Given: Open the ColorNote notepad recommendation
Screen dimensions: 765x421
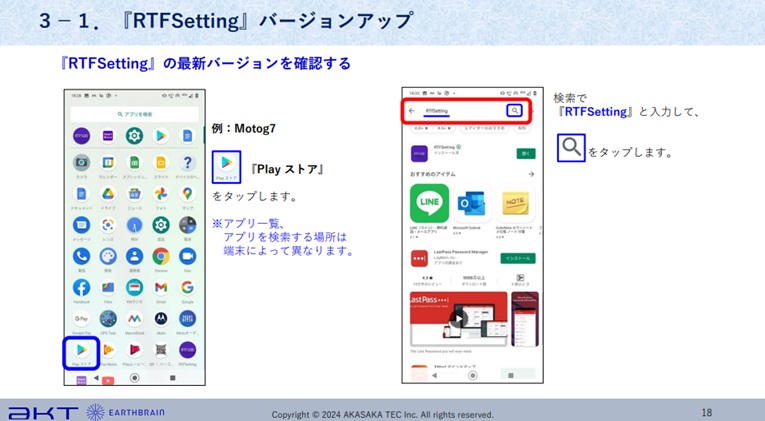Looking at the screenshot, I should click(515, 203).
